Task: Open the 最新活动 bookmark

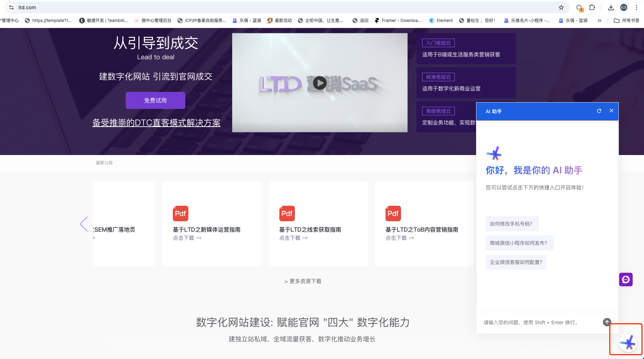Action: tap(279, 21)
